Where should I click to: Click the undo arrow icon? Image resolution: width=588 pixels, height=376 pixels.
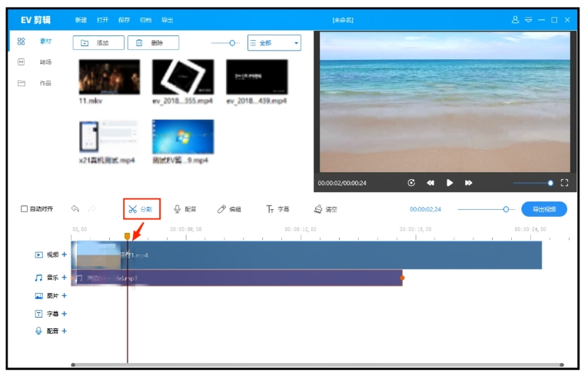coord(75,208)
